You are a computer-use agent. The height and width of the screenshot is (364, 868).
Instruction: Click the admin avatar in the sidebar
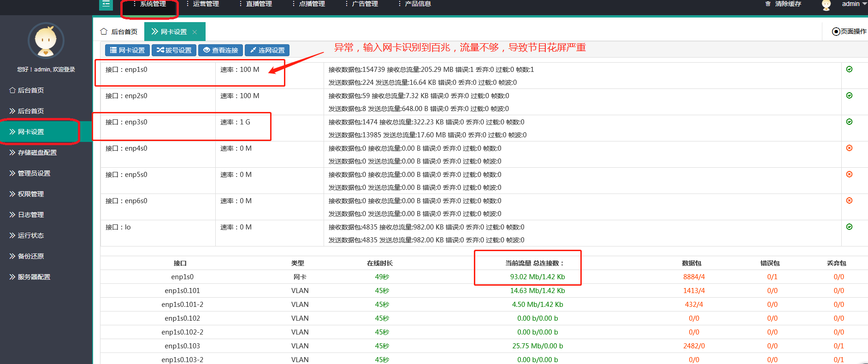46,41
